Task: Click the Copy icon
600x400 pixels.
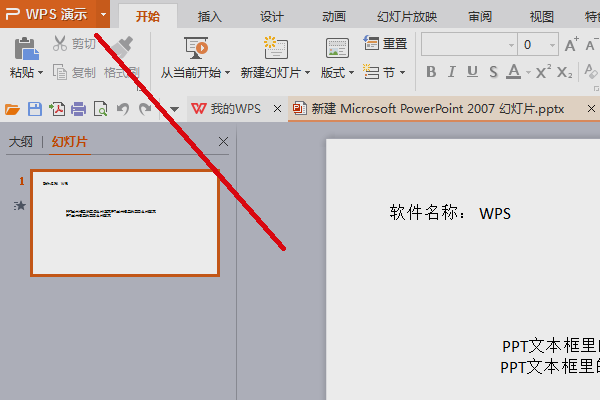Action: pyautogui.click(x=60, y=72)
